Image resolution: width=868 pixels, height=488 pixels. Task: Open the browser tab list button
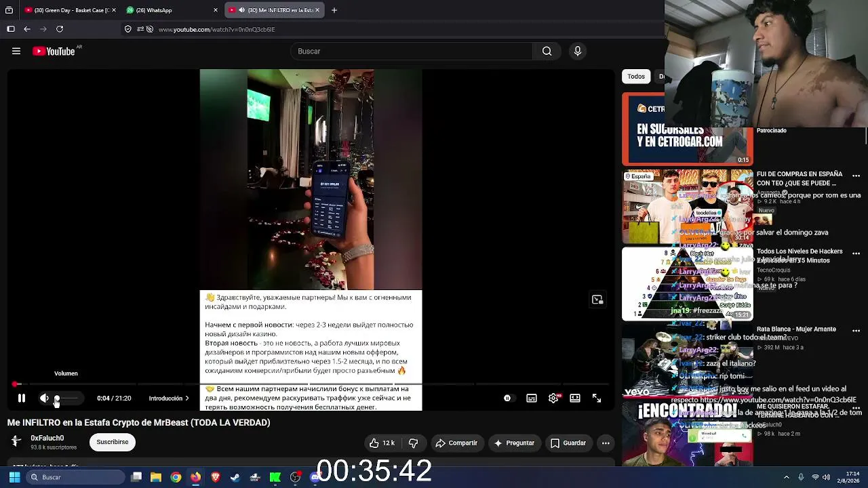click(x=9, y=10)
